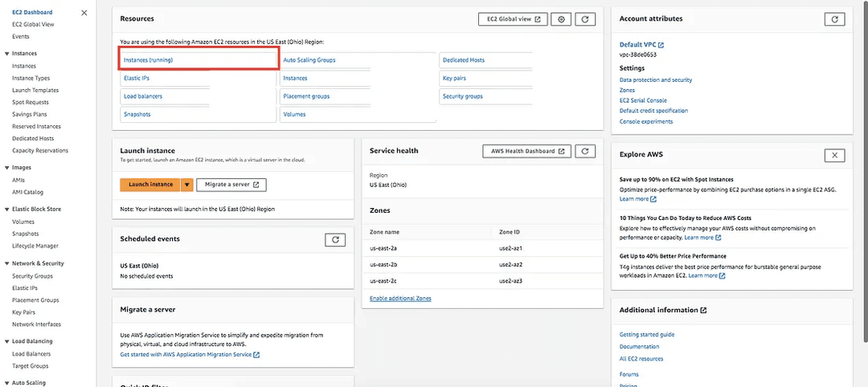Open Console experiments setting

coord(646,121)
